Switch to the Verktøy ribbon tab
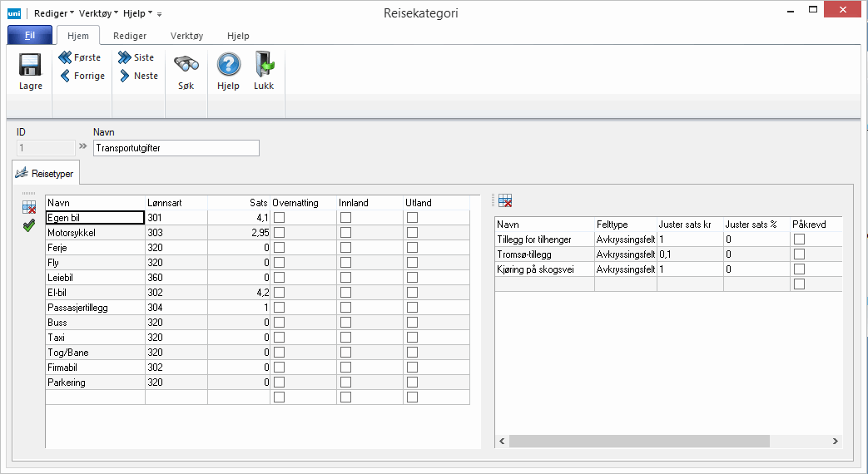 (x=186, y=37)
